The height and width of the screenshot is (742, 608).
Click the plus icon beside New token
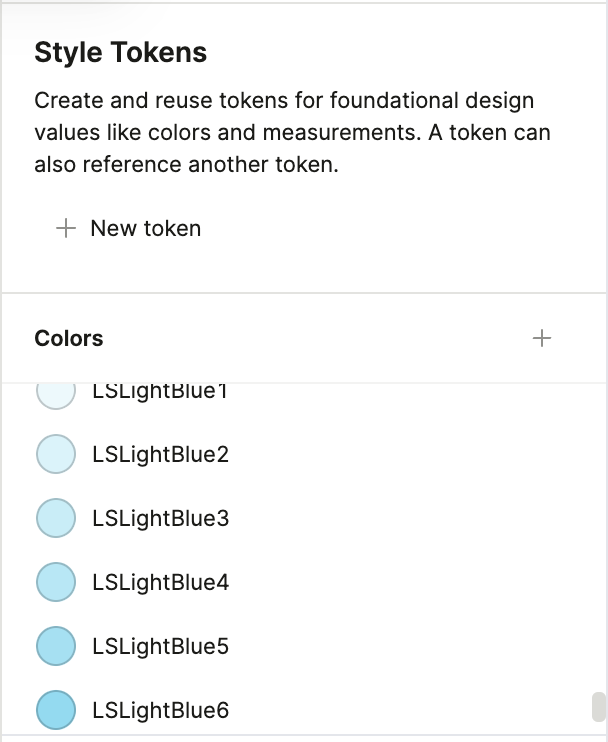pyautogui.click(x=66, y=229)
